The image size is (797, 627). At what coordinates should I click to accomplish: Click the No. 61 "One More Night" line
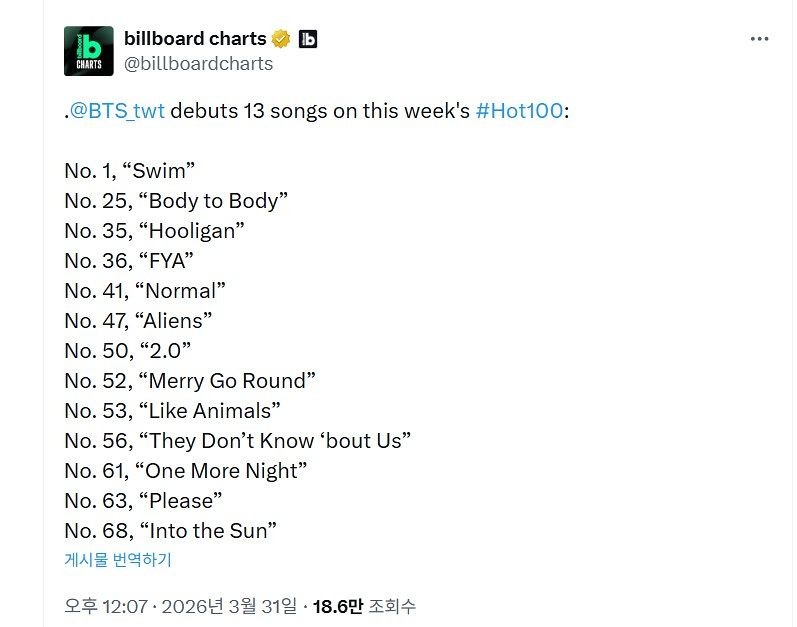coord(185,471)
